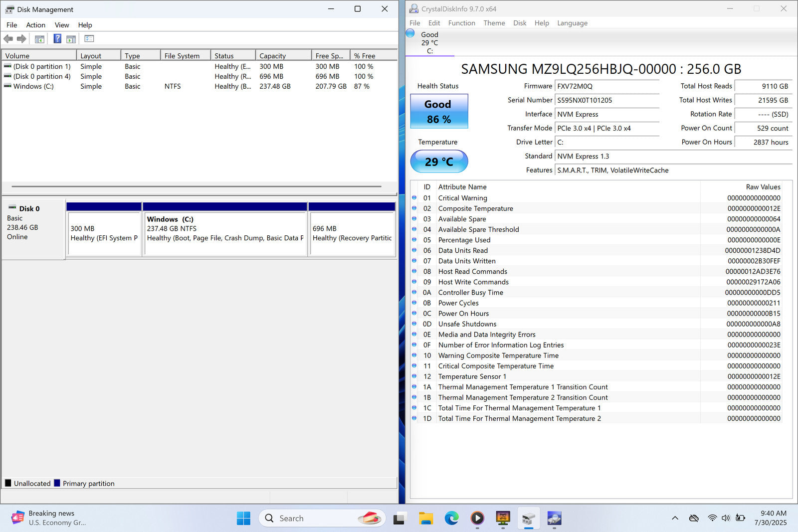
Task: Click the Forward arrow in Disk Management toolbar
Action: 21,39
